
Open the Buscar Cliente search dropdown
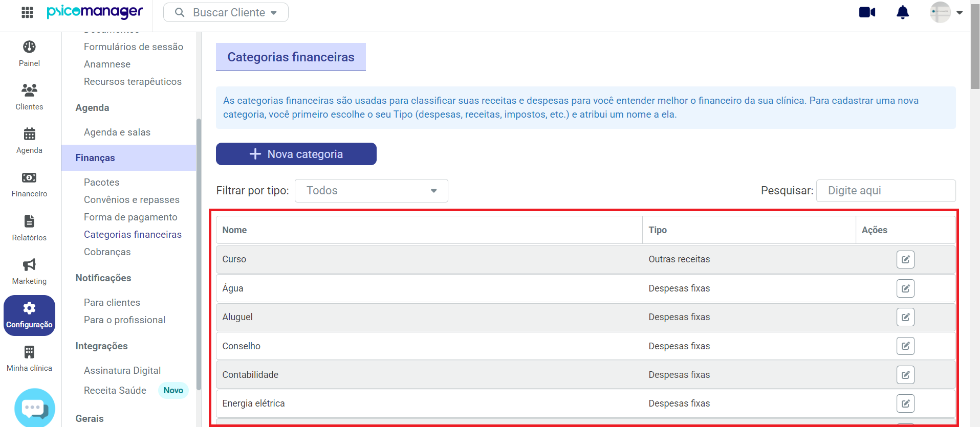(x=226, y=12)
